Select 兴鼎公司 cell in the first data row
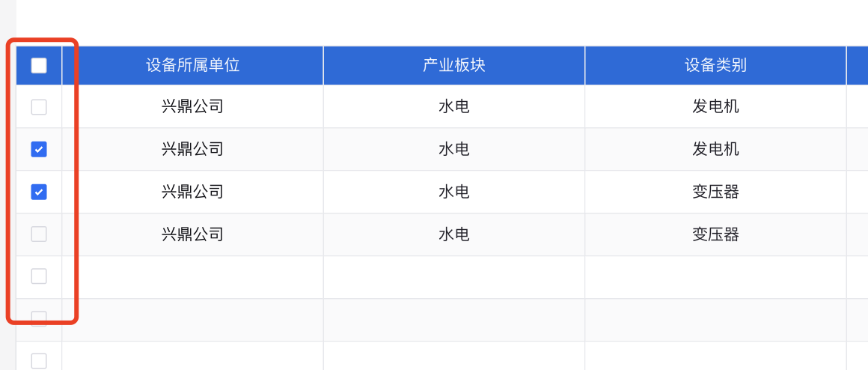Screen dimensions: 868x370 [x=192, y=106]
